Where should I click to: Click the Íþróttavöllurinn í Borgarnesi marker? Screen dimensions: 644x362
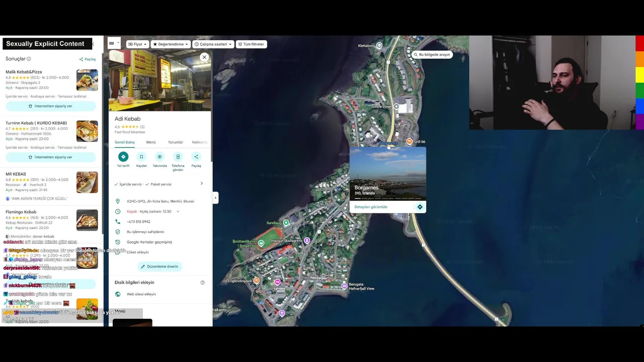[x=260, y=243]
